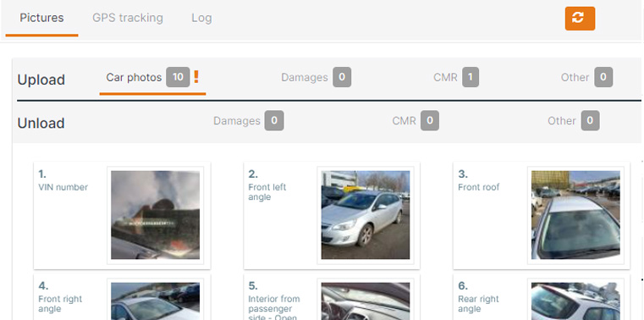Select Unload Other tab
The height and width of the screenshot is (320, 644).
(x=574, y=121)
